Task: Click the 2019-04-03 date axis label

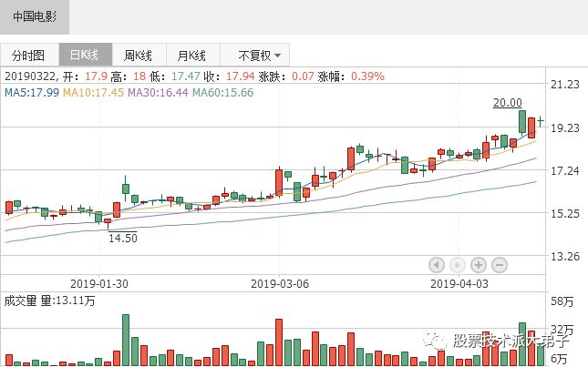Action: [459, 283]
